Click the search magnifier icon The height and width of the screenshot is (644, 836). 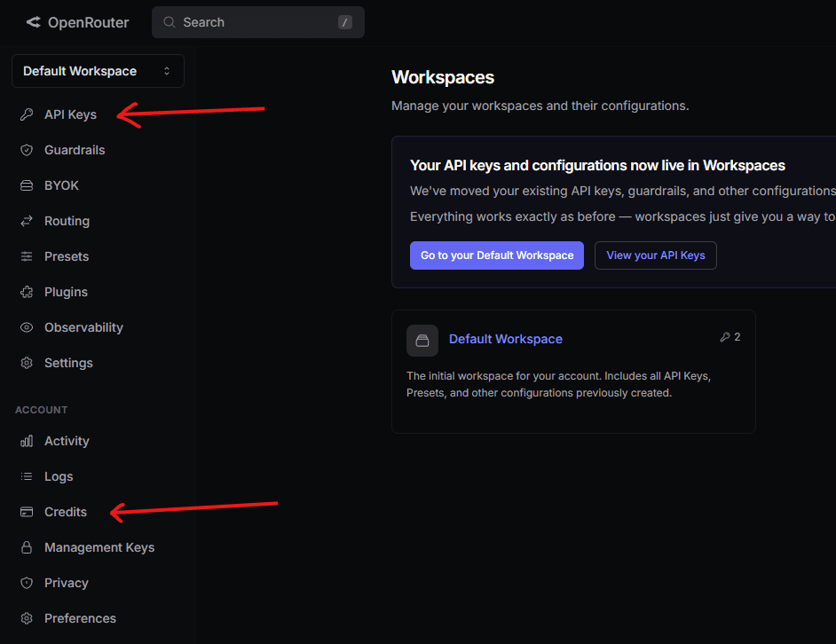(x=169, y=22)
